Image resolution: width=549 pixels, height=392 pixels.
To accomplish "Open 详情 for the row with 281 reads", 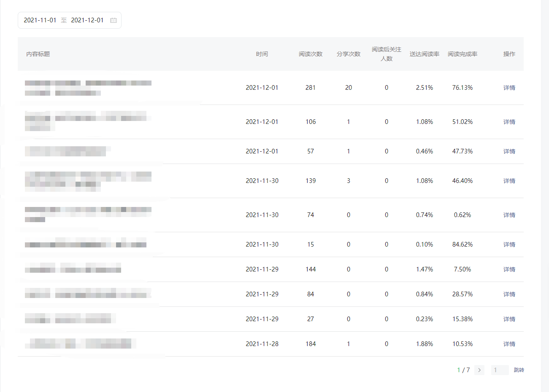I will 509,88.
